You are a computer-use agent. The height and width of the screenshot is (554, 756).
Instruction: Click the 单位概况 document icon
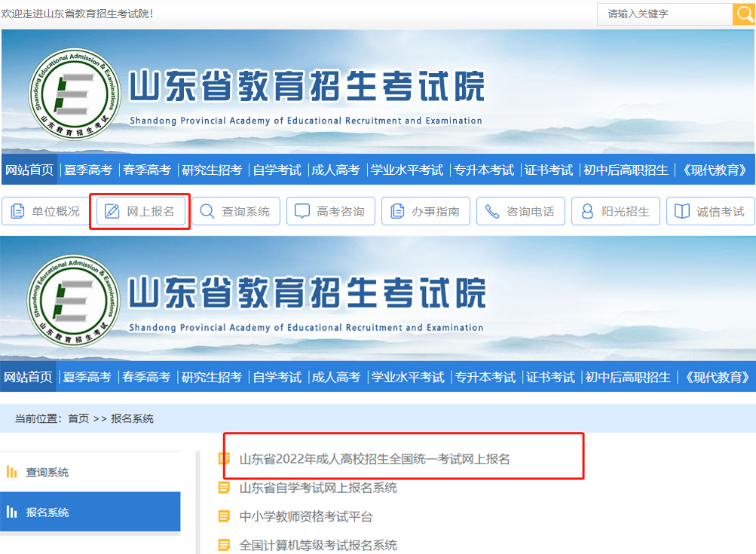17,212
